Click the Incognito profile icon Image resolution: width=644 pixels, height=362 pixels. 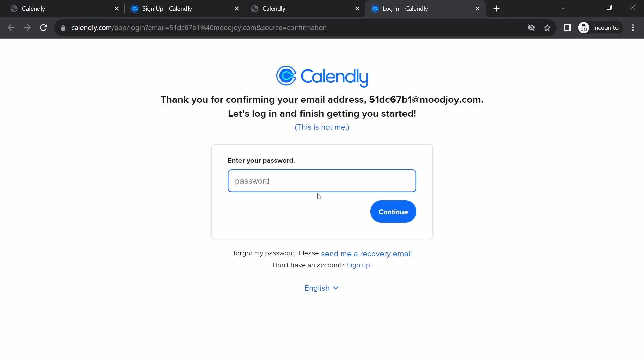(x=584, y=28)
